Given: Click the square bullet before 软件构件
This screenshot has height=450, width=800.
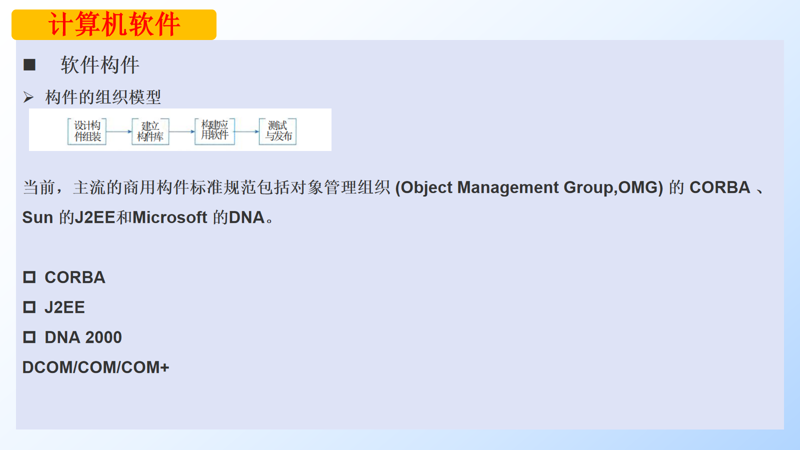Looking at the screenshot, I should pyautogui.click(x=30, y=65).
